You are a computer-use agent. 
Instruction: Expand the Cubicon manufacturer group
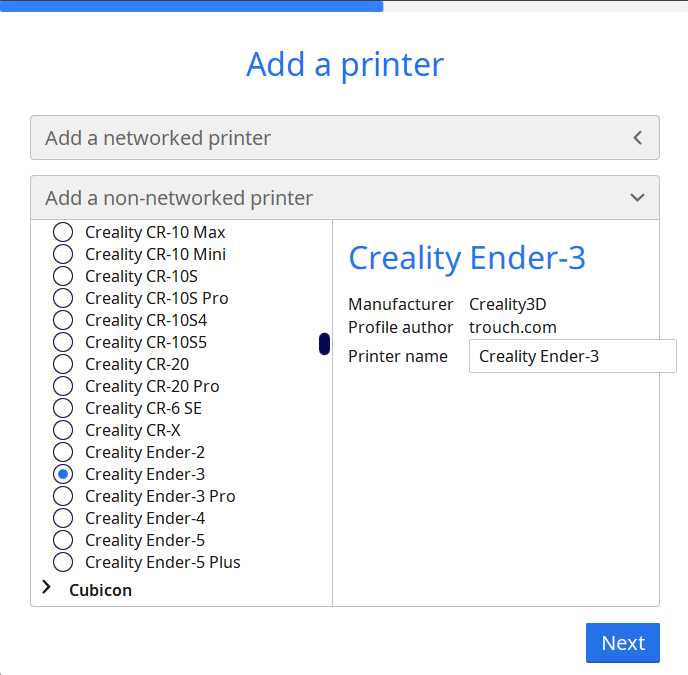point(47,587)
